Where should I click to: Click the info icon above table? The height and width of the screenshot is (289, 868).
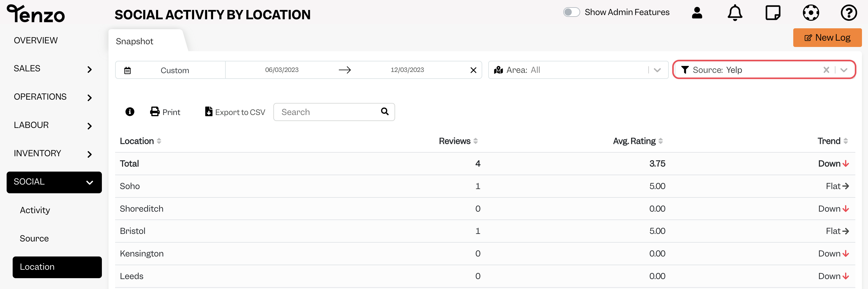click(130, 112)
